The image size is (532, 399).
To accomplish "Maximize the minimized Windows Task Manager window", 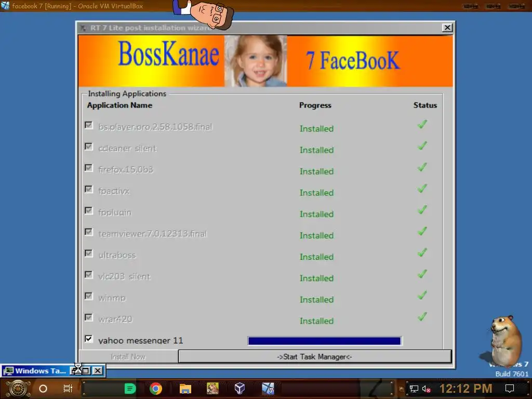I will pos(86,370).
